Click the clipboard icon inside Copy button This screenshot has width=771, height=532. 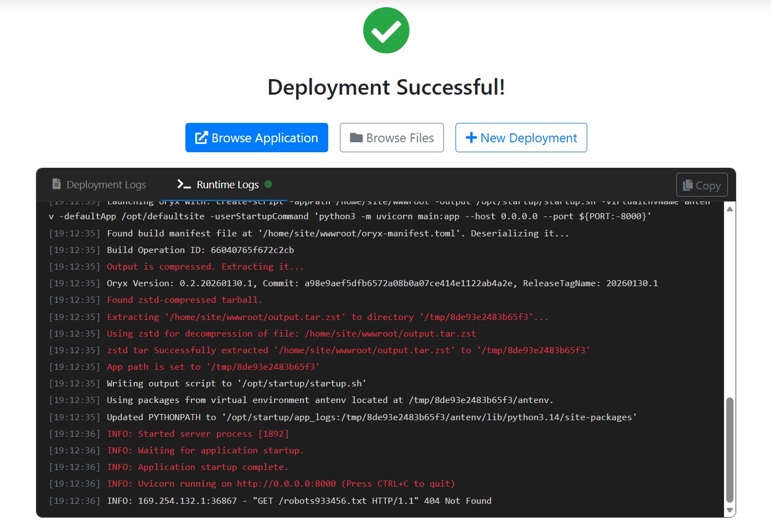688,184
